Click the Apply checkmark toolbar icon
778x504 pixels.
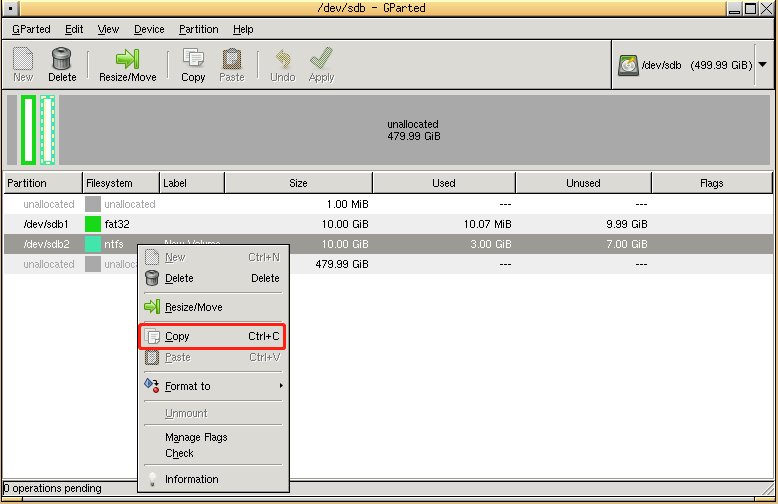point(321,58)
